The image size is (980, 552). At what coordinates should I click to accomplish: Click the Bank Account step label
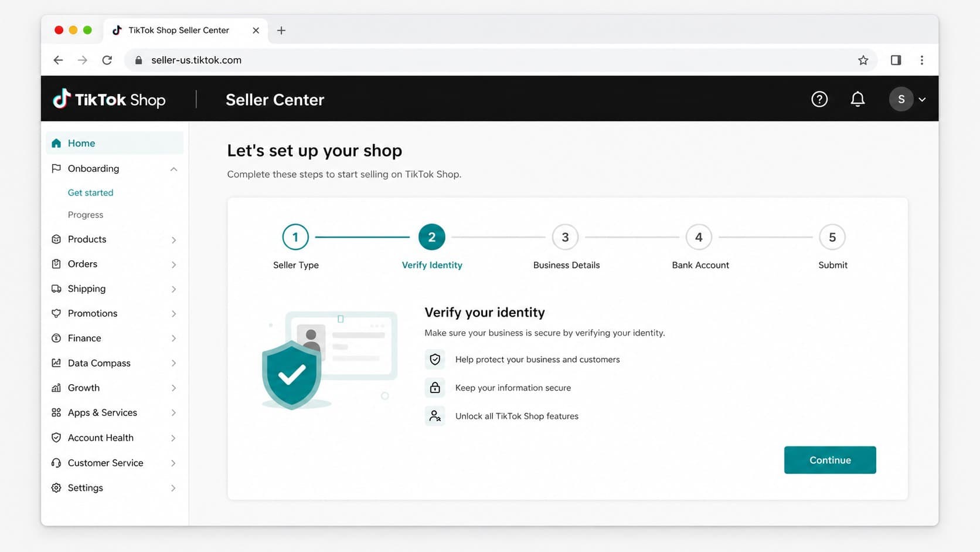point(700,265)
